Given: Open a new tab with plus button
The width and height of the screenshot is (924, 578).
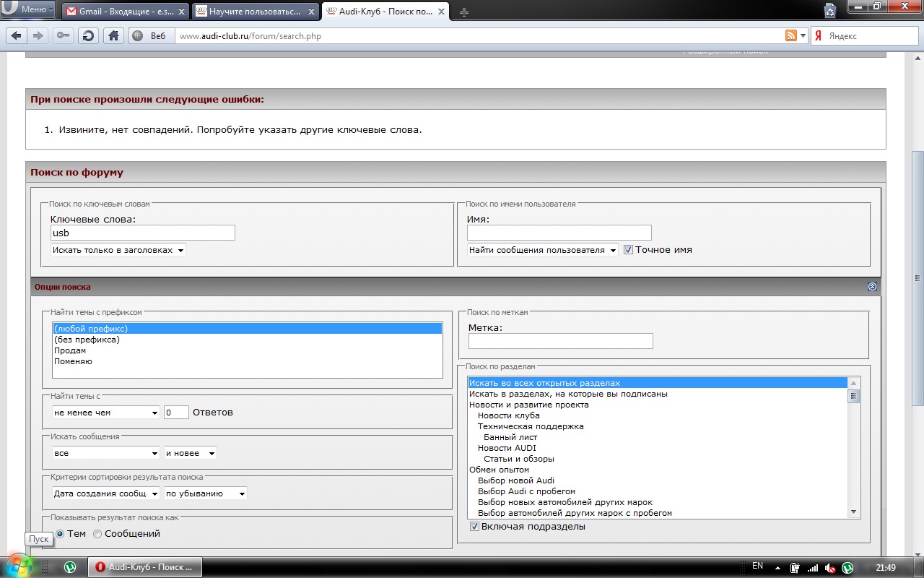Looking at the screenshot, I should click(x=463, y=12).
